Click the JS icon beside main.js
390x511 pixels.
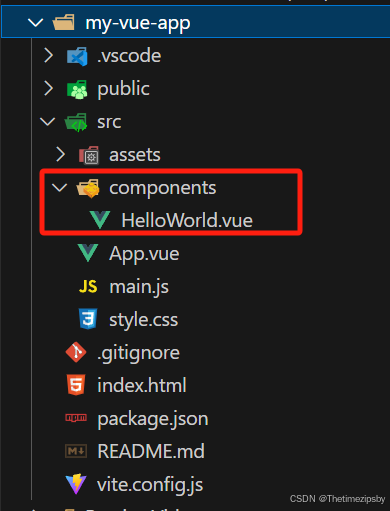88,286
